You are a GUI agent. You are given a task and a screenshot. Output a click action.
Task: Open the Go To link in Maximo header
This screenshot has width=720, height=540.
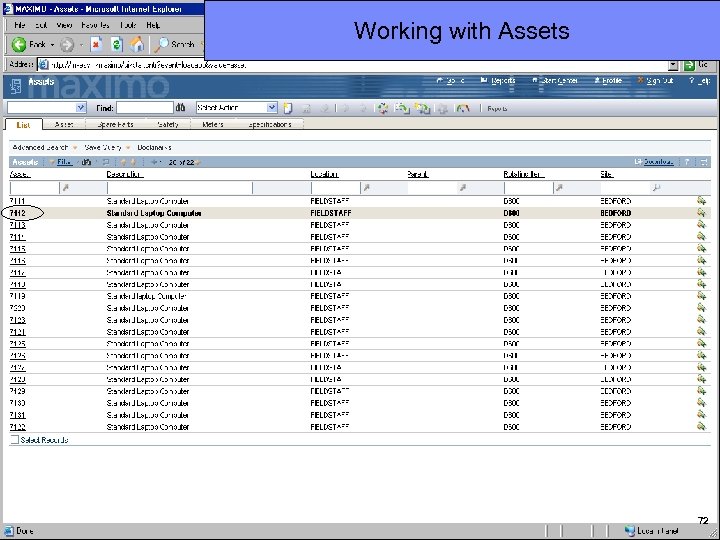tap(450, 81)
